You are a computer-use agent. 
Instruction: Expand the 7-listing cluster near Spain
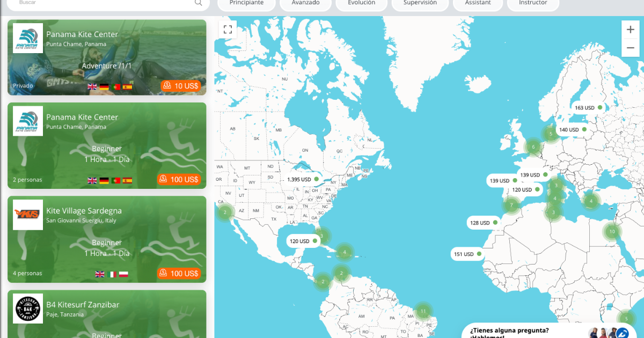511,205
